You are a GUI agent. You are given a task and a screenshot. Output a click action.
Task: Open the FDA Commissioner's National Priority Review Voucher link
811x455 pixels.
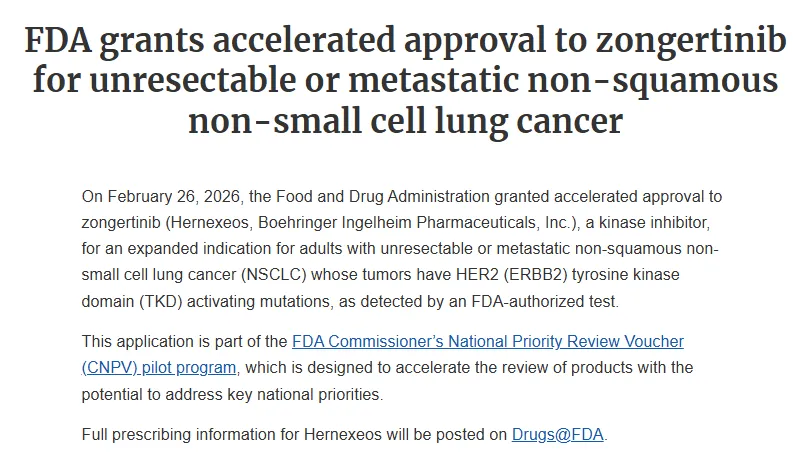488,341
